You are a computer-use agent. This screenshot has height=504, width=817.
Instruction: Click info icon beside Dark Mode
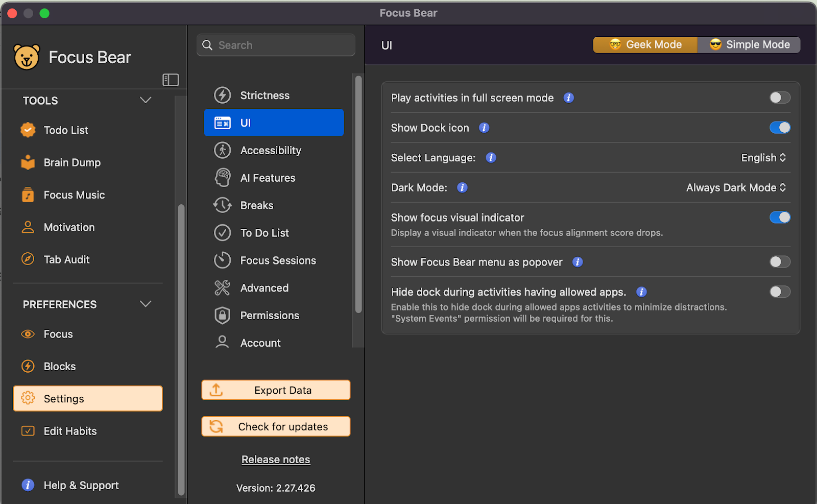click(x=462, y=187)
